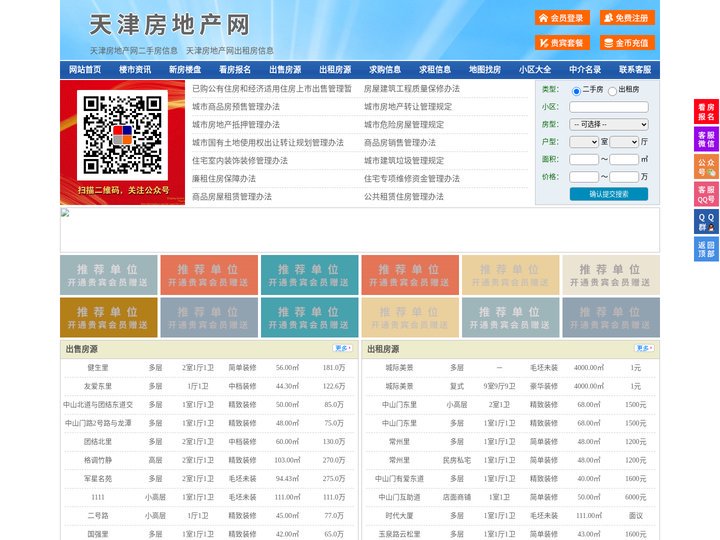The height and width of the screenshot is (540, 720).
Task: Select the 二手房 radio button
Action: pyautogui.click(x=576, y=91)
